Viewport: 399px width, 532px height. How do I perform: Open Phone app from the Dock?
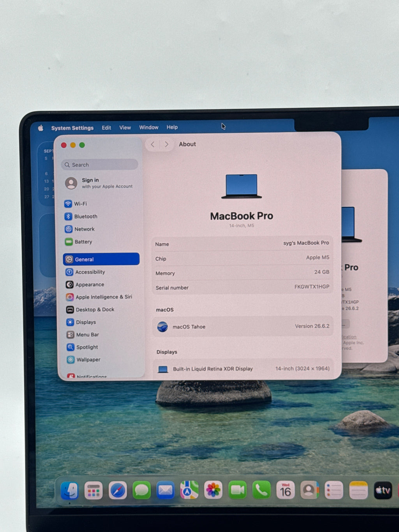(x=261, y=490)
